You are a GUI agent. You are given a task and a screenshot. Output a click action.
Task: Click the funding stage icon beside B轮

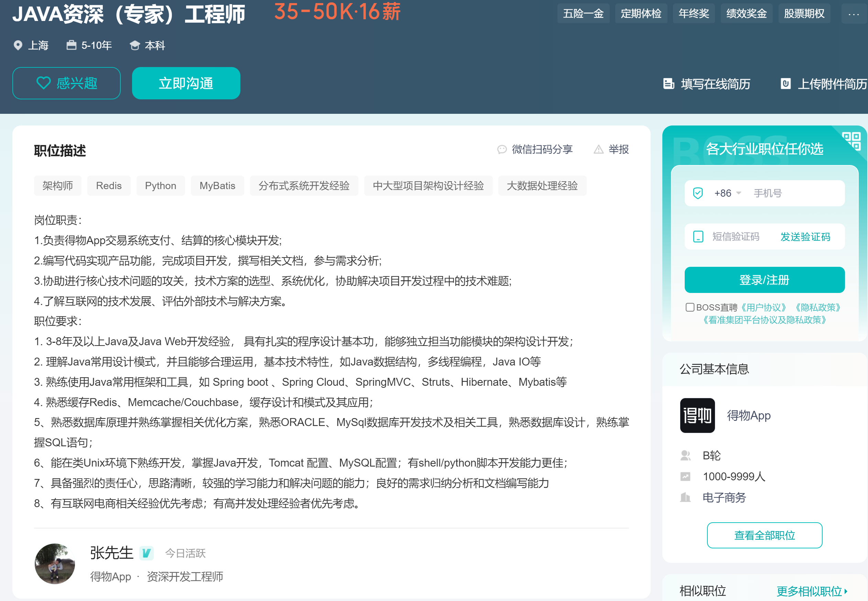[685, 456]
